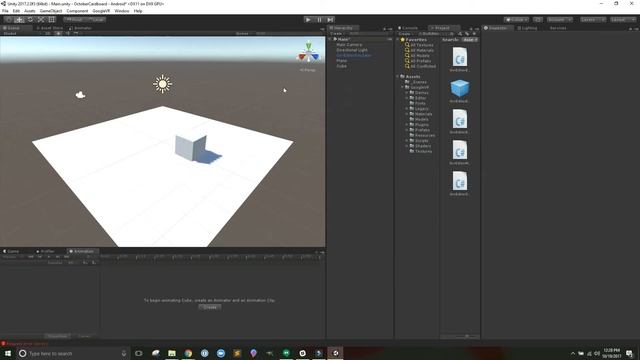
Task: Select the Scale tool
Action: (41, 19)
